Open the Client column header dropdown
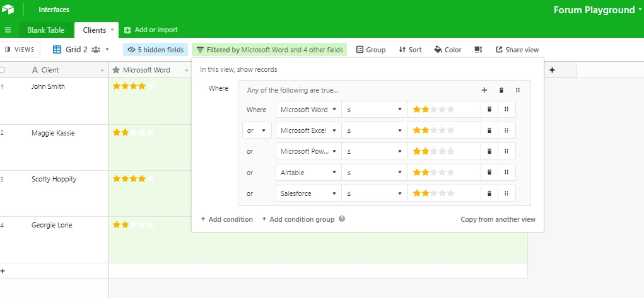 (x=102, y=71)
